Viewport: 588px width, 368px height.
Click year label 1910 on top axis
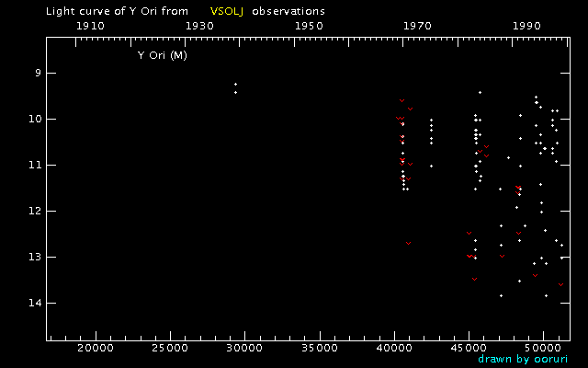(90, 26)
